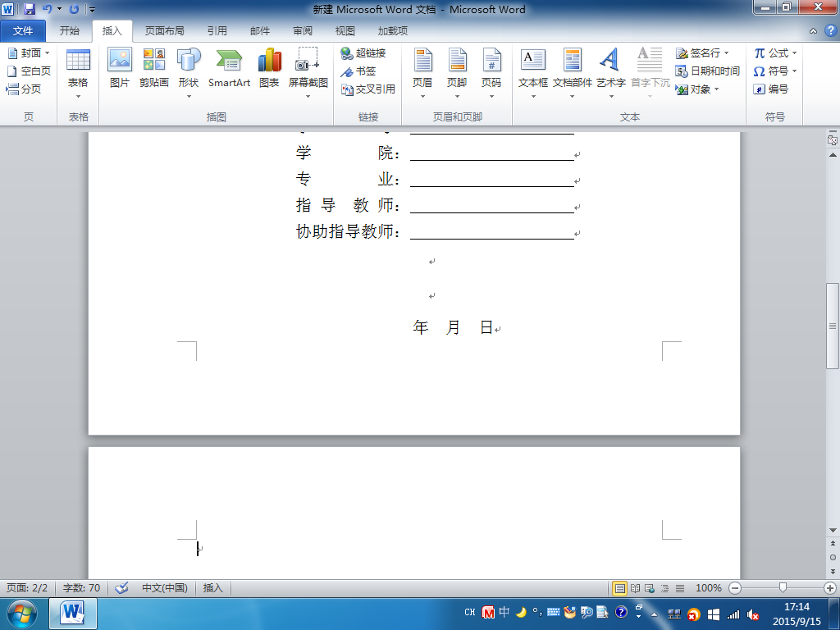This screenshot has height=630, width=840.
Task: Check proofing errors icon in the status bar
Action: click(x=121, y=587)
